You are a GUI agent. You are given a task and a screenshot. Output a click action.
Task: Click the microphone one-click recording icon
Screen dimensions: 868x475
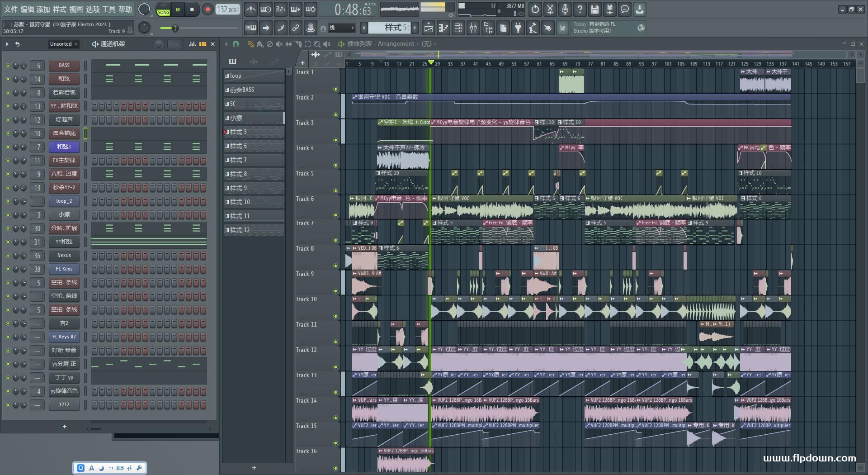565,9
